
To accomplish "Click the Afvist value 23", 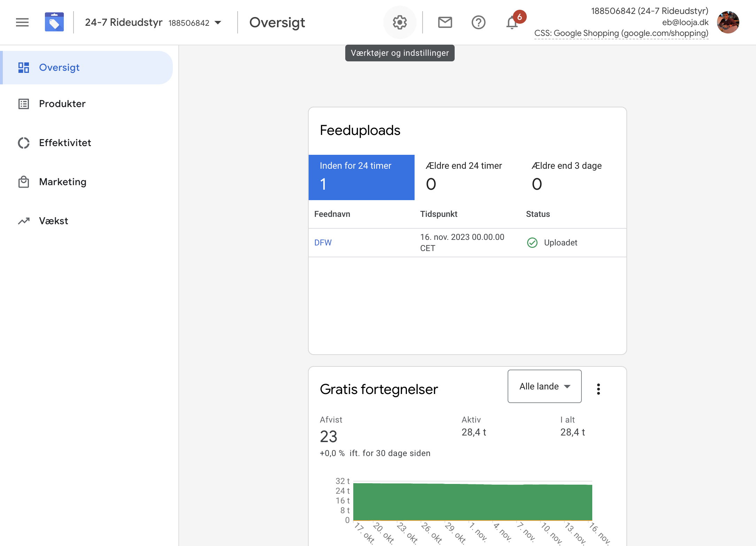I will click(x=329, y=437).
